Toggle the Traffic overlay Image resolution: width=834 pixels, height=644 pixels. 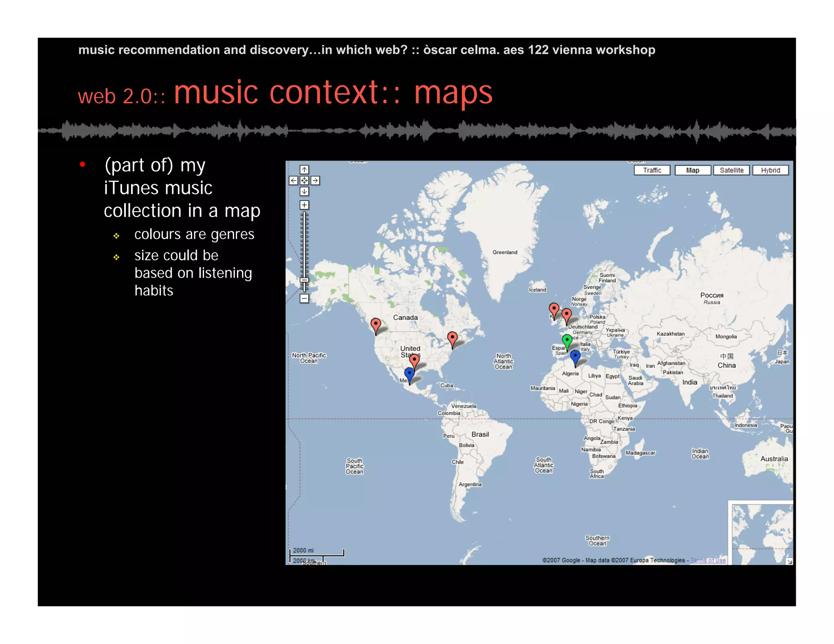(x=652, y=170)
